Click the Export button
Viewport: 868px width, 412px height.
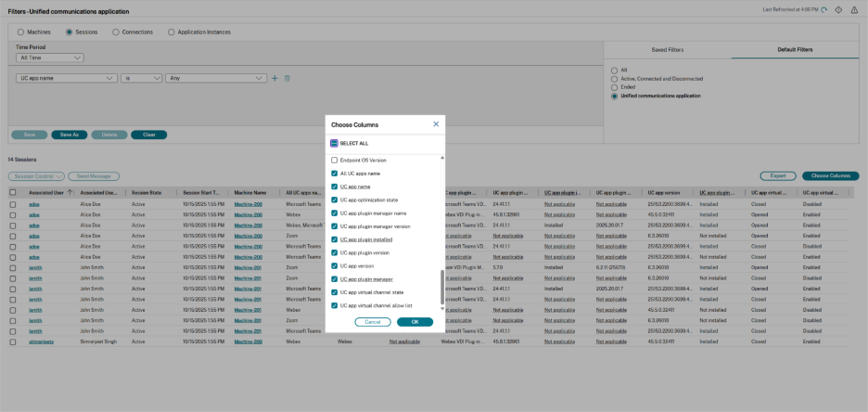[x=777, y=175]
